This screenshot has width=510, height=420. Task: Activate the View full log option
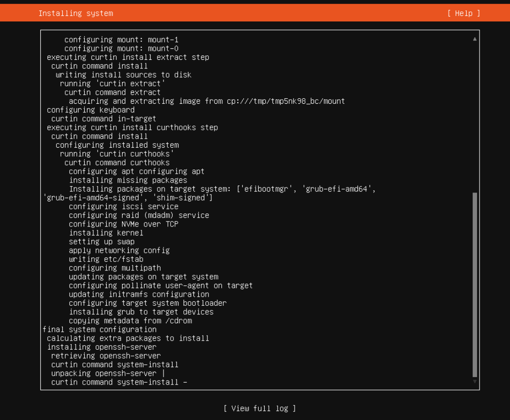click(259, 408)
